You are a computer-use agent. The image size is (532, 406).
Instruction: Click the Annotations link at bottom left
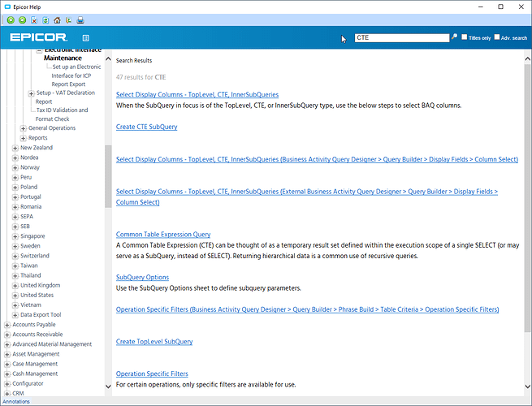[x=16, y=402]
